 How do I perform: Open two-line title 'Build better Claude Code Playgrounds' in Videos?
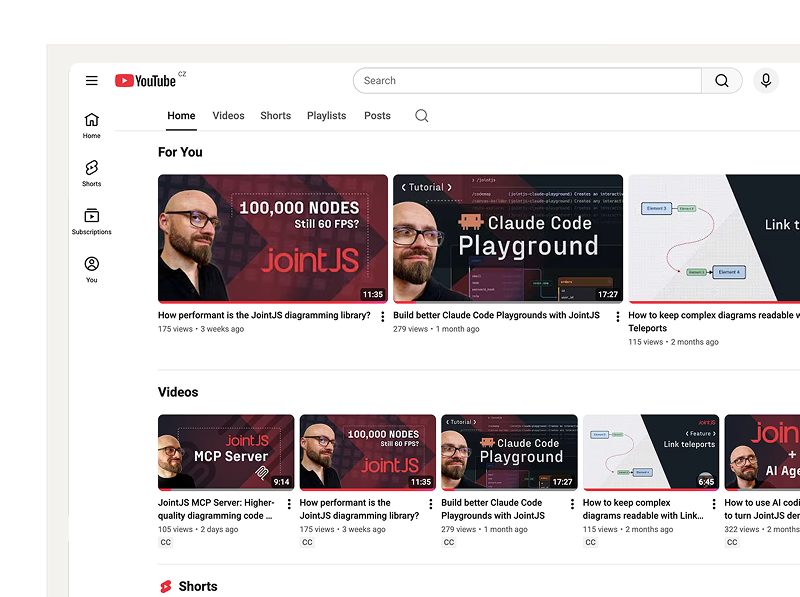pyautogui.click(x=493, y=509)
